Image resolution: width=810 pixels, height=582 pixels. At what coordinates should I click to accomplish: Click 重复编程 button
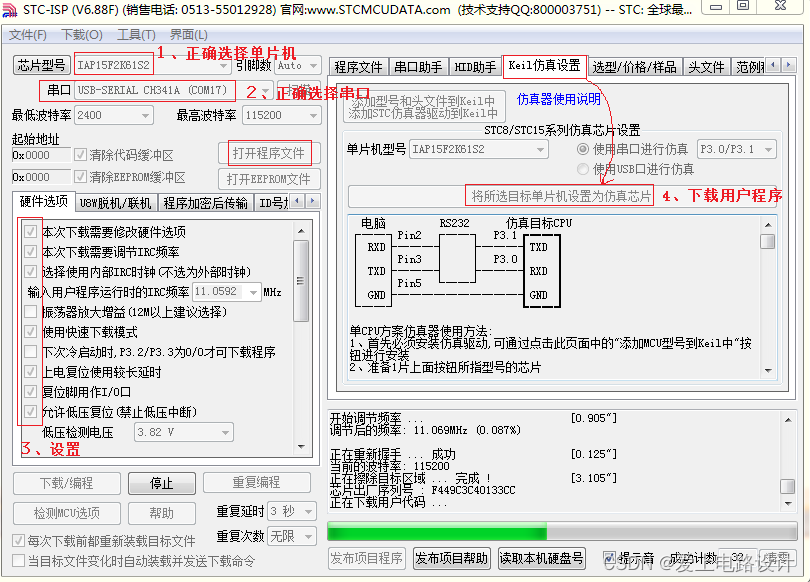point(257,483)
